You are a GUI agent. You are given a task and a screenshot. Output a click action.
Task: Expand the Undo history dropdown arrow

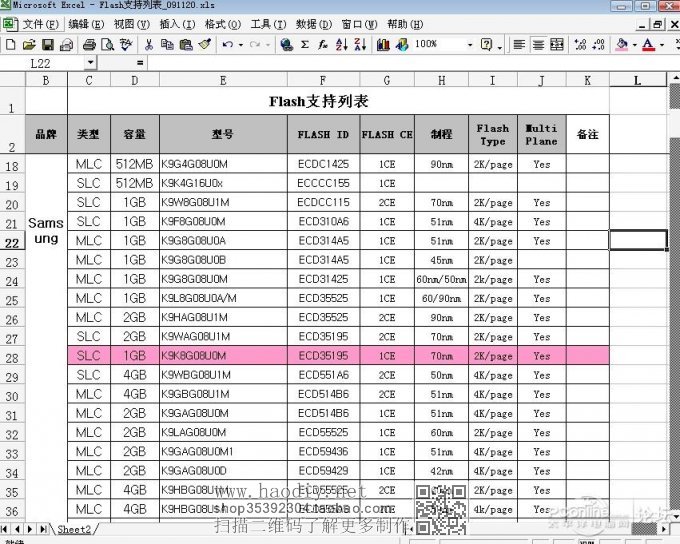tap(241, 45)
